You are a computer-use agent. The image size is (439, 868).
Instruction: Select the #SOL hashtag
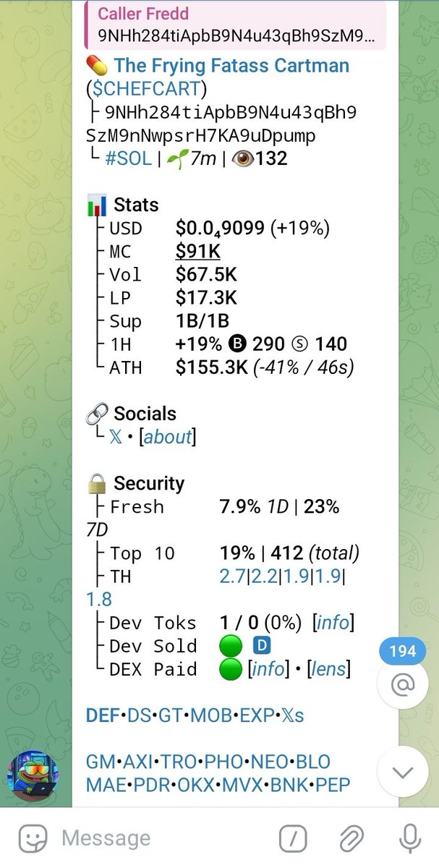coord(129,158)
